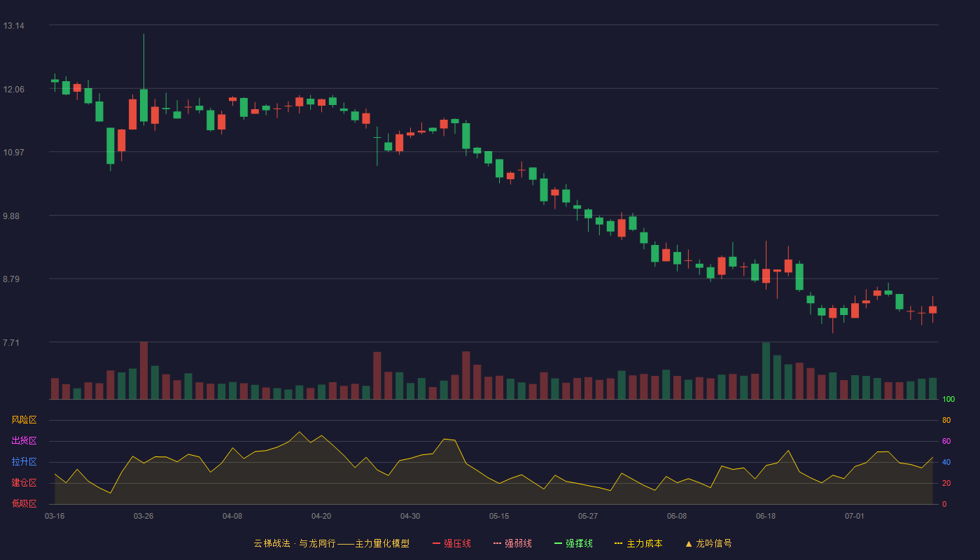Click the pink dashed 强弱线 legend marker
Viewport: 980px width, 560px height.
[497, 543]
